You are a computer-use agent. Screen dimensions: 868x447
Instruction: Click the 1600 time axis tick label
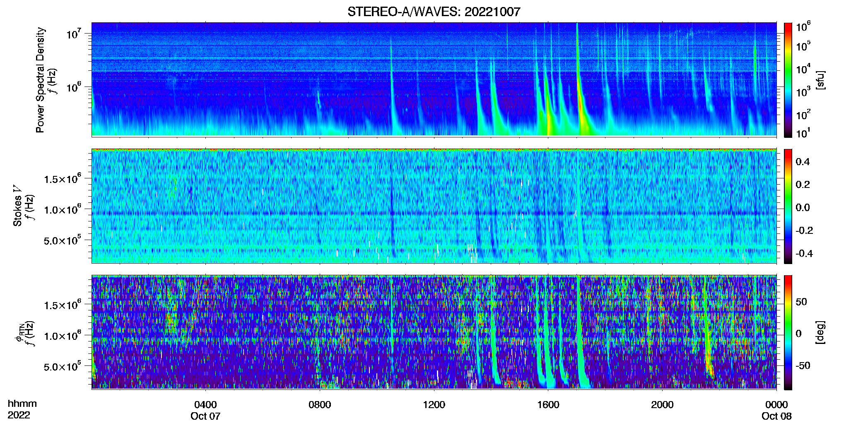pyautogui.click(x=548, y=405)
